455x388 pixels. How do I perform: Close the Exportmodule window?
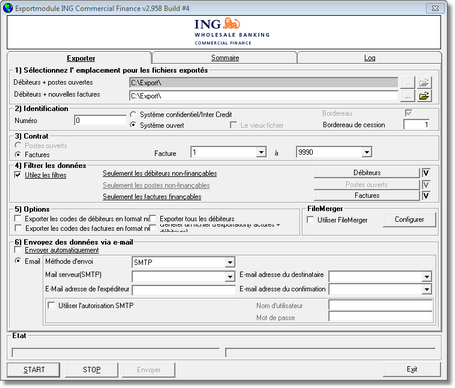click(x=435, y=8)
